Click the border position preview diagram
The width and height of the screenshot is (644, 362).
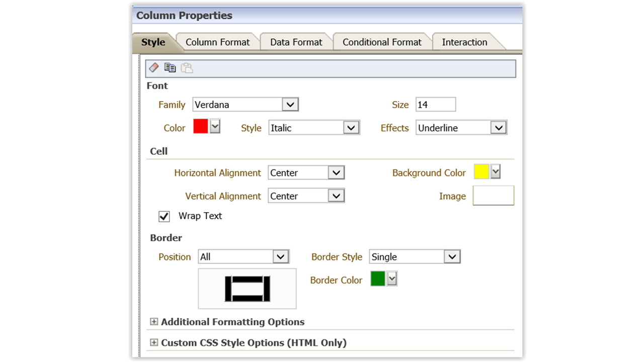click(247, 289)
